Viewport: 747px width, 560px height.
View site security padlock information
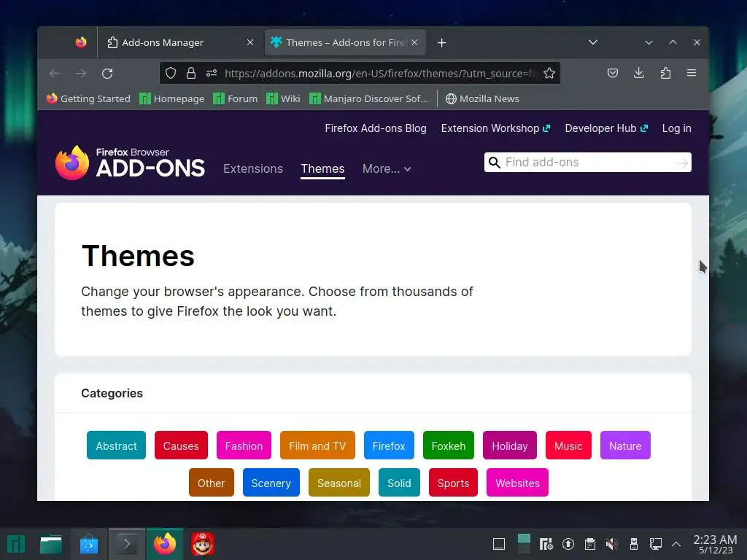191,73
